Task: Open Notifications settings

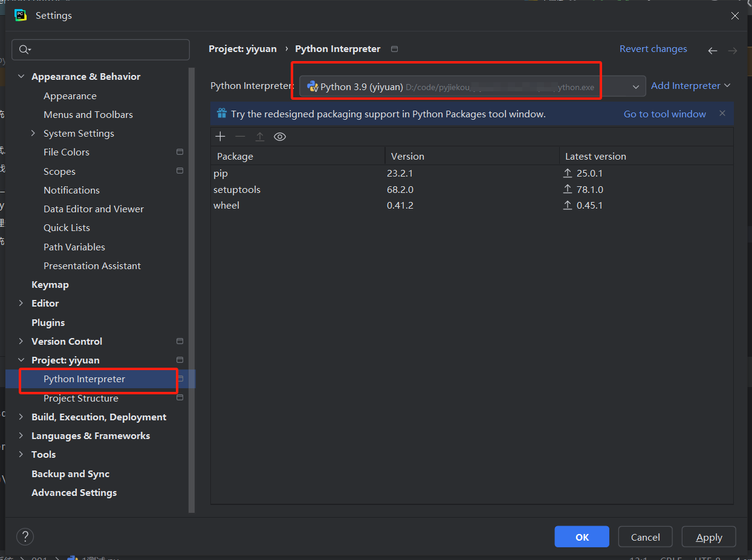Action: click(x=71, y=190)
